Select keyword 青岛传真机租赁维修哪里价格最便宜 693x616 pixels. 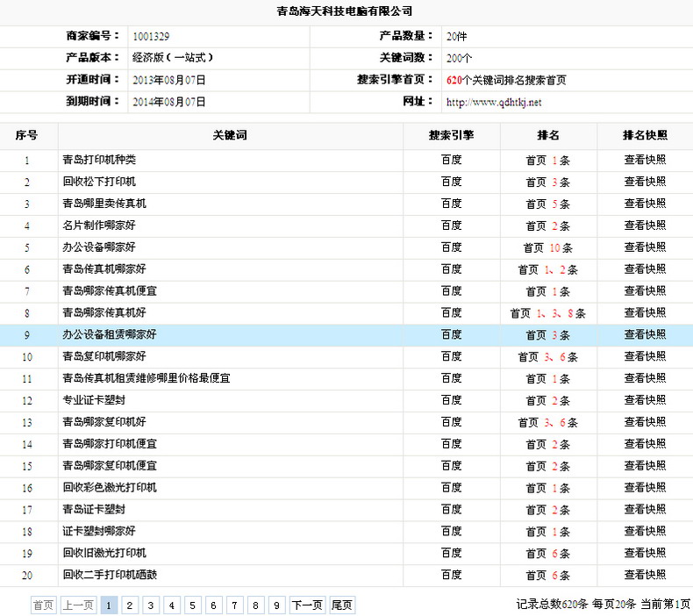click(x=146, y=378)
